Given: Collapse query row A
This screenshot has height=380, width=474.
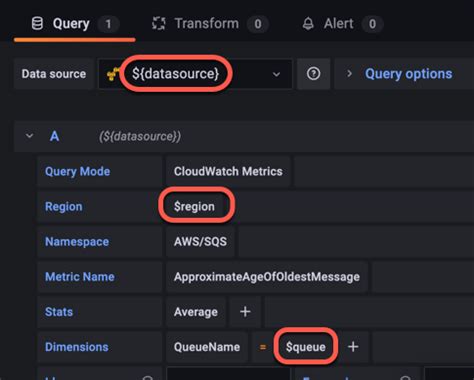Looking at the screenshot, I should coord(30,136).
